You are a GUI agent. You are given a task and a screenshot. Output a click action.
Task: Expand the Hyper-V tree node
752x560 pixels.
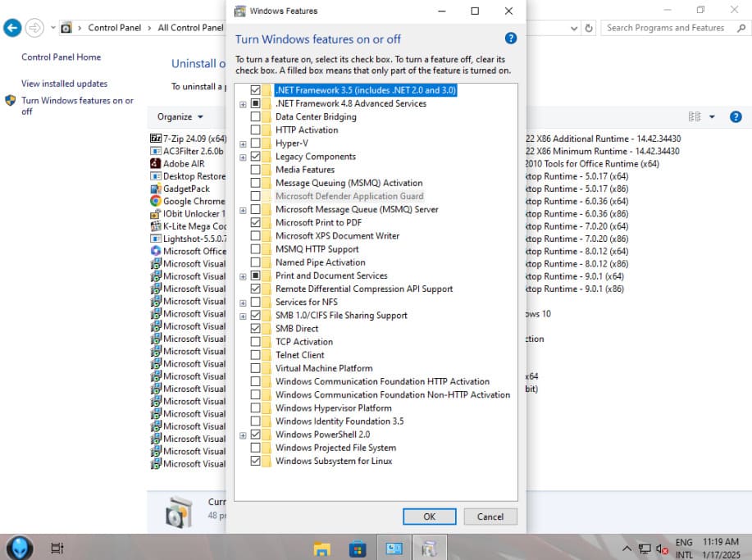pyautogui.click(x=244, y=143)
